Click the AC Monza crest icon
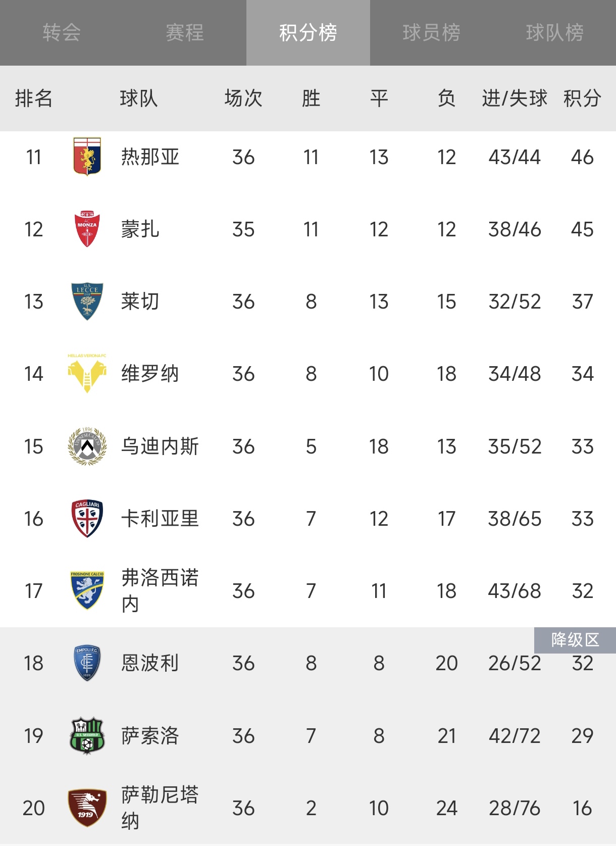Viewport: 616px width, 846px height. pos(87,229)
